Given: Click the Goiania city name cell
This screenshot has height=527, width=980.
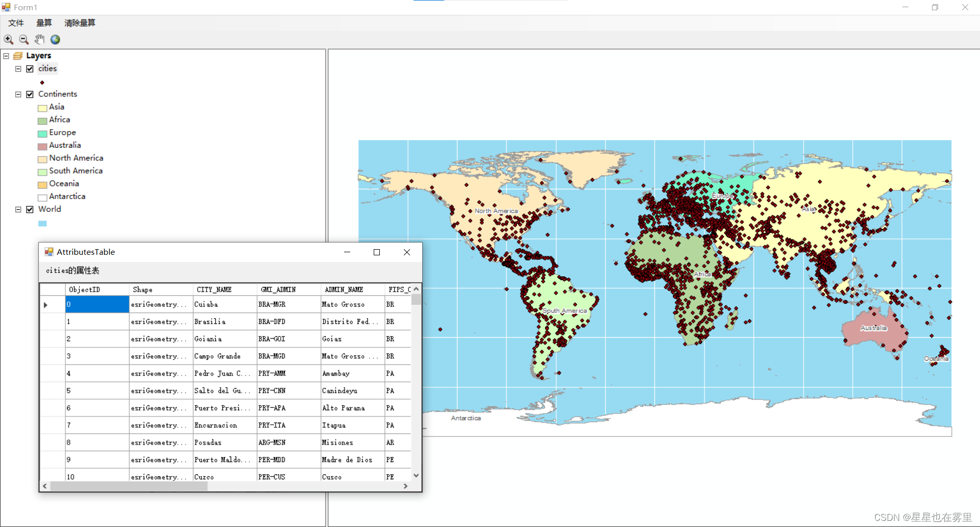Looking at the screenshot, I should (x=225, y=339).
